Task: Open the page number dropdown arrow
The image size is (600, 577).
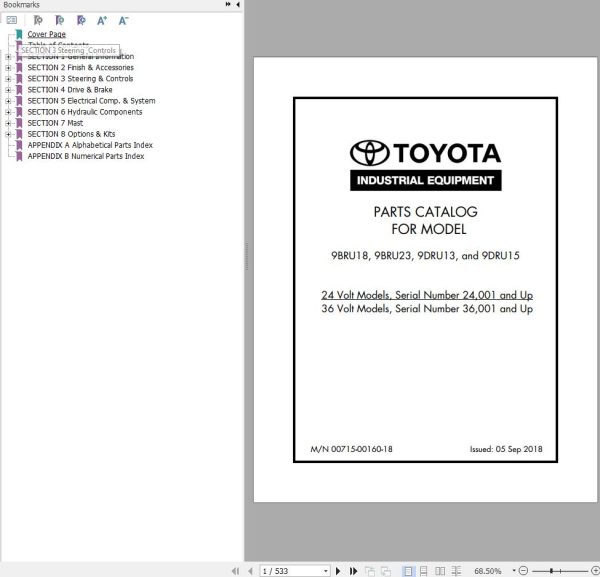Action: [326, 571]
